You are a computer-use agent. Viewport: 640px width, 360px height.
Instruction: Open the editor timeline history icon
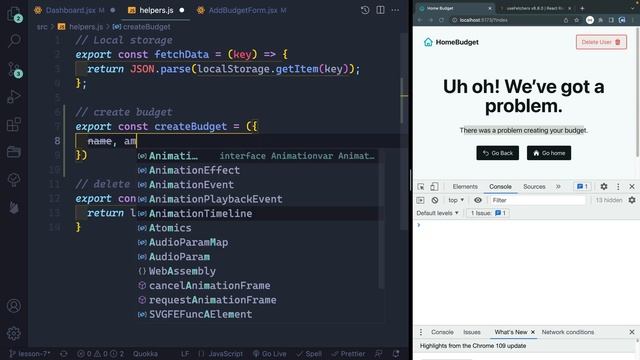point(365,10)
